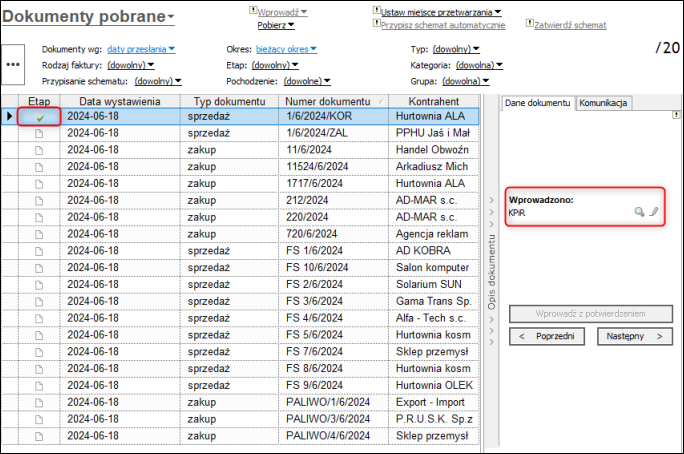Select the AD KOBRA contractor cell

point(434,251)
